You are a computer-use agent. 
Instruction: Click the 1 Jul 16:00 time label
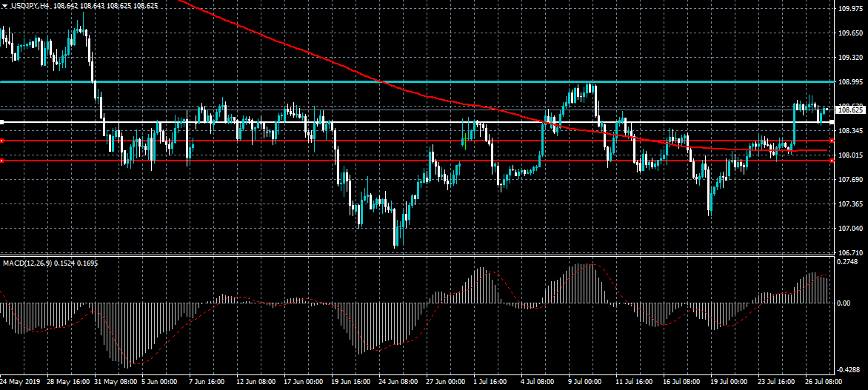(x=490, y=383)
